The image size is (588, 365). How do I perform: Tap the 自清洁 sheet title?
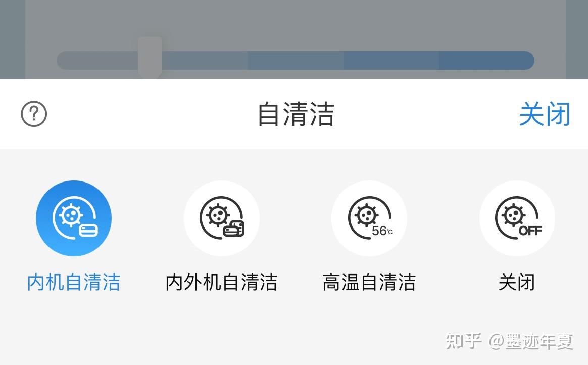(x=296, y=114)
